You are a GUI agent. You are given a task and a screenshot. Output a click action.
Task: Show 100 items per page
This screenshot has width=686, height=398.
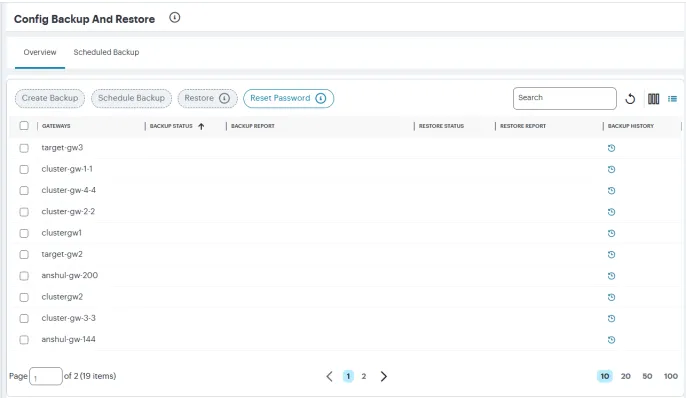coord(671,376)
